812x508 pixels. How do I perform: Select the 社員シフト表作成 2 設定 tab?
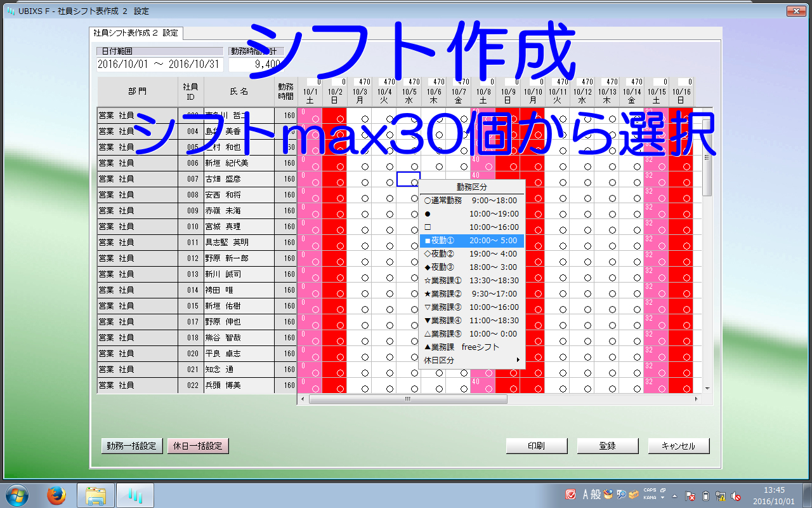tap(136, 33)
